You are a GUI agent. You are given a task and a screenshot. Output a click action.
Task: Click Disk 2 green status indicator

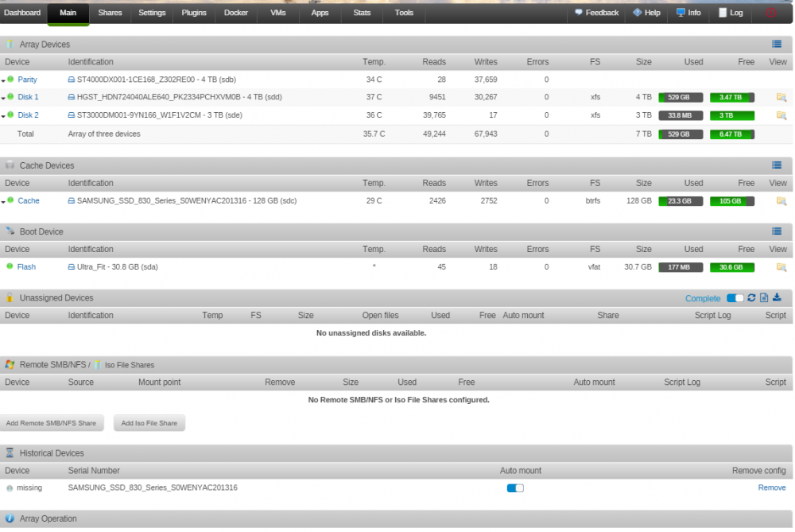tap(10, 115)
